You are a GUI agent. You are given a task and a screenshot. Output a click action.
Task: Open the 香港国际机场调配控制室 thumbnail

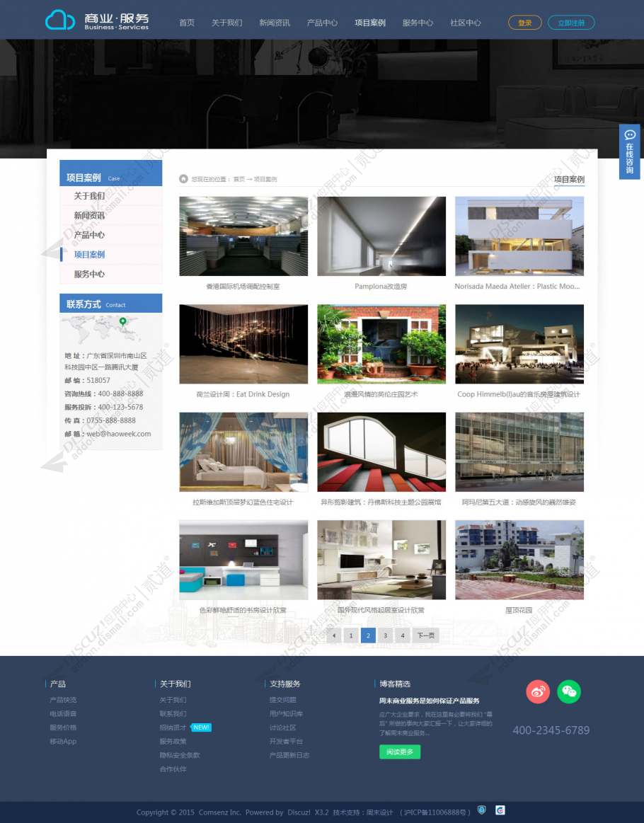243,236
